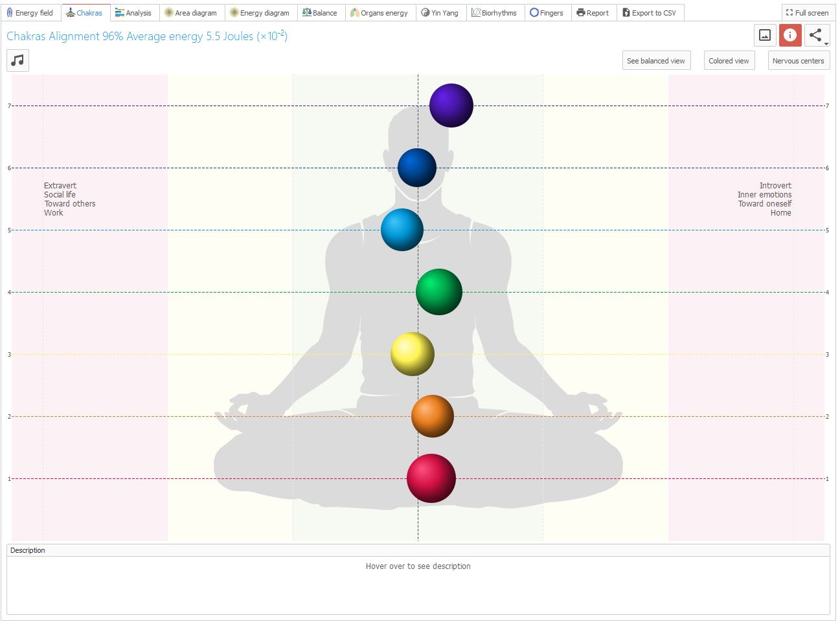Open the Area diagram tab
Image resolution: width=840 pixels, height=624 pixels.
tap(191, 13)
